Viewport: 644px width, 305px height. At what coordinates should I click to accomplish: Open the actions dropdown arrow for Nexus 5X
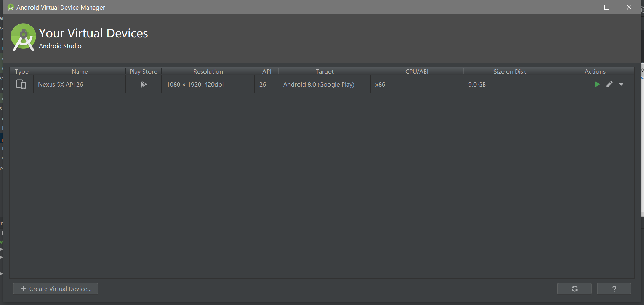pyautogui.click(x=621, y=84)
